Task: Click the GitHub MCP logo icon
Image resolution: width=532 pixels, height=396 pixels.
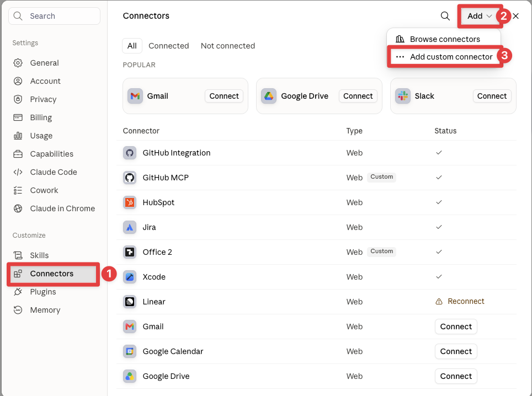Action: (130, 178)
